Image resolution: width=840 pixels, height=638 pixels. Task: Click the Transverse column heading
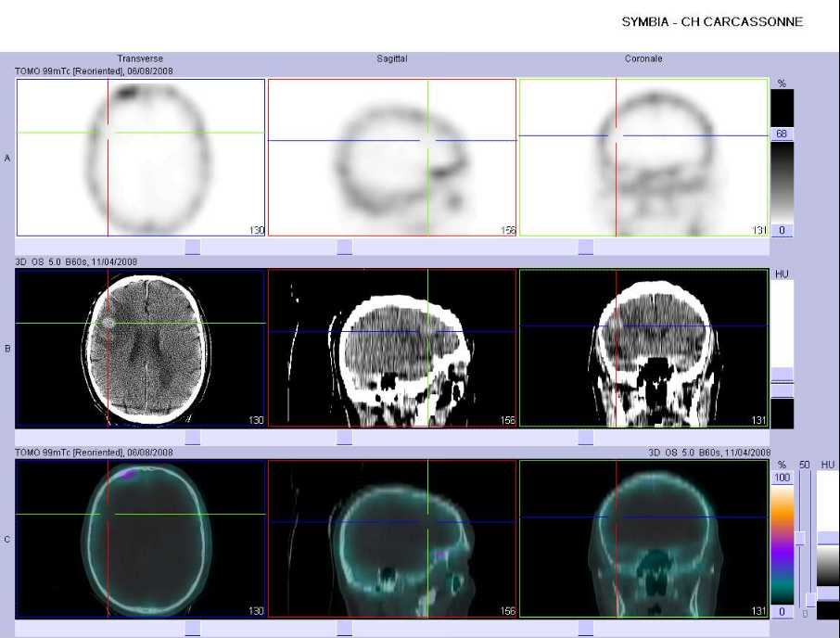coord(140,58)
